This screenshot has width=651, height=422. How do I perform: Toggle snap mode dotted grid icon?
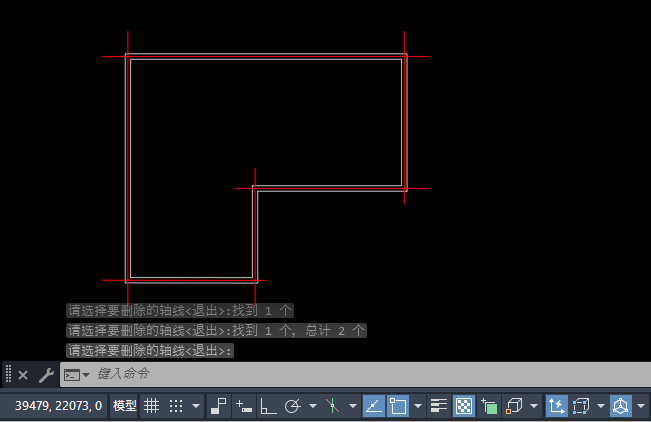pyautogui.click(x=176, y=406)
